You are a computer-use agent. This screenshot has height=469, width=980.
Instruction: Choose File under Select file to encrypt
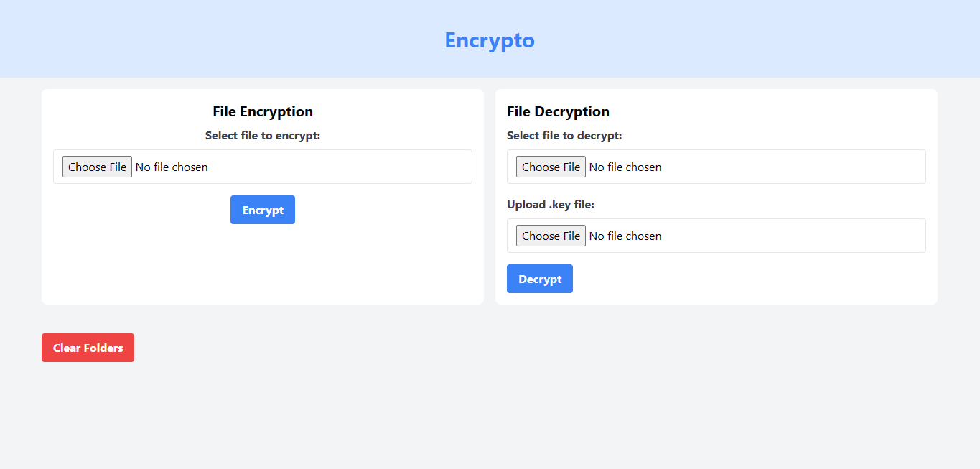[x=97, y=167]
